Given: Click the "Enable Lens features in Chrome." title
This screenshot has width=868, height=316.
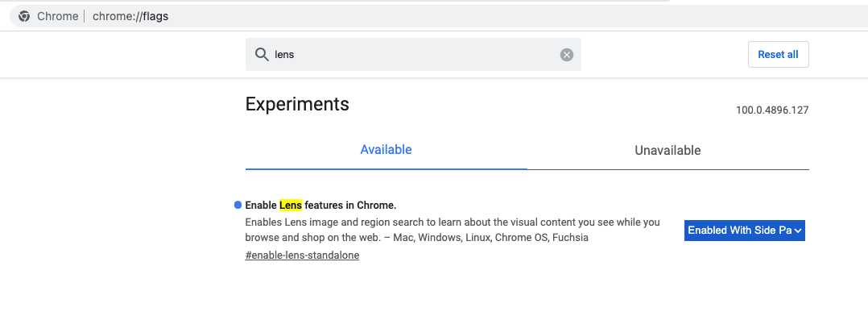Looking at the screenshot, I should 320,205.
